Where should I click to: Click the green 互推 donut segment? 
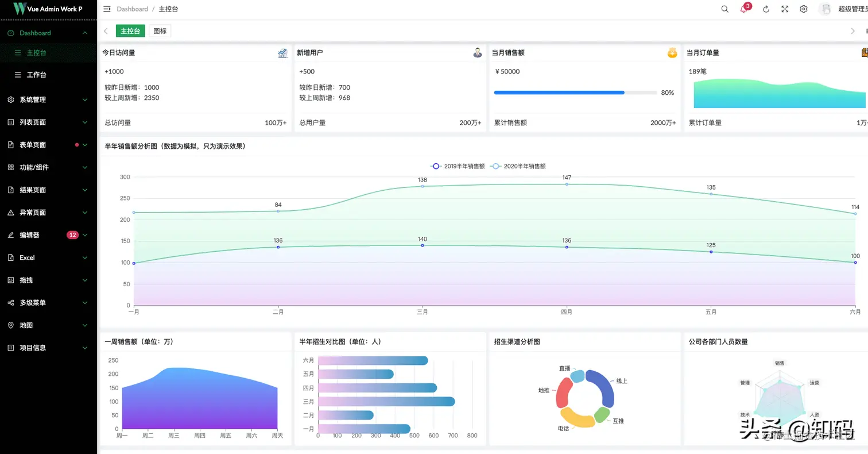pyautogui.click(x=601, y=415)
